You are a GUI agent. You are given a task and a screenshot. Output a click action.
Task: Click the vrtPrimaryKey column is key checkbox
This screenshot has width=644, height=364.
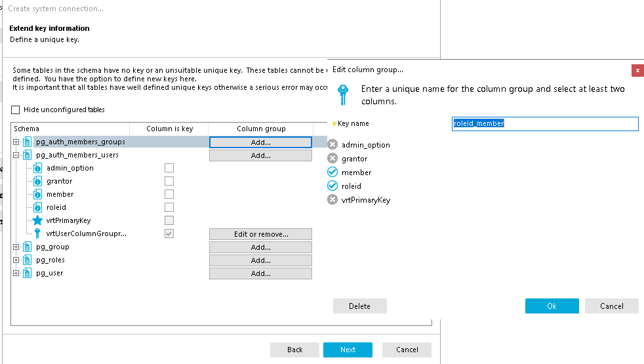(169, 220)
